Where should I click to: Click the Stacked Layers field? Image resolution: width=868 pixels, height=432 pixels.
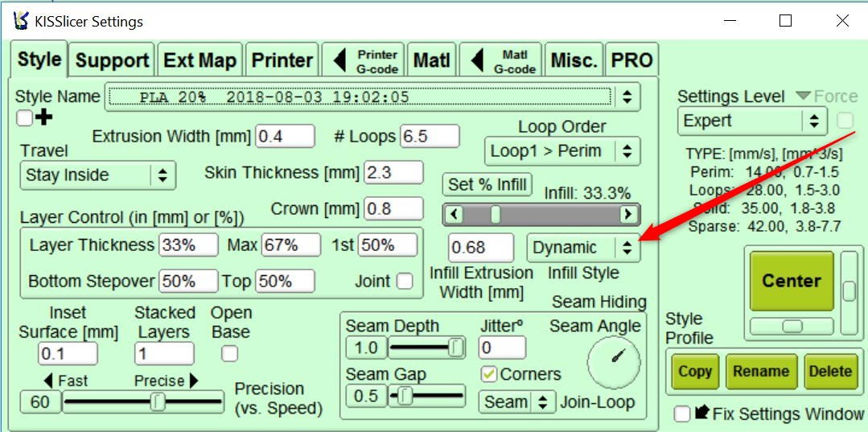click(x=164, y=354)
